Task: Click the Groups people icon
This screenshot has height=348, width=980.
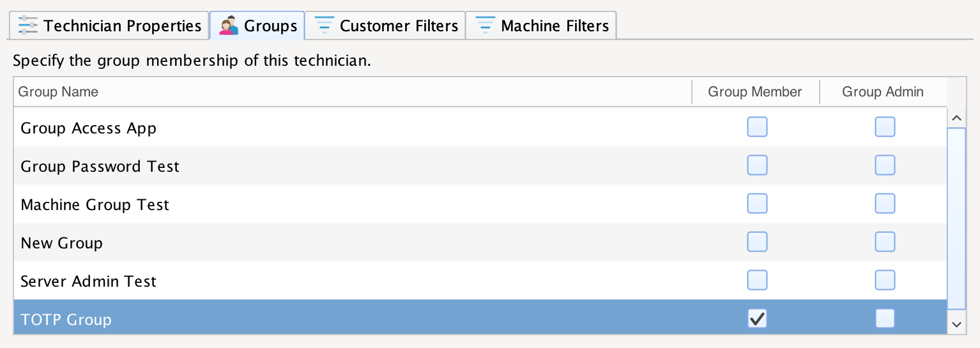Action: pyautogui.click(x=229, y=26)
